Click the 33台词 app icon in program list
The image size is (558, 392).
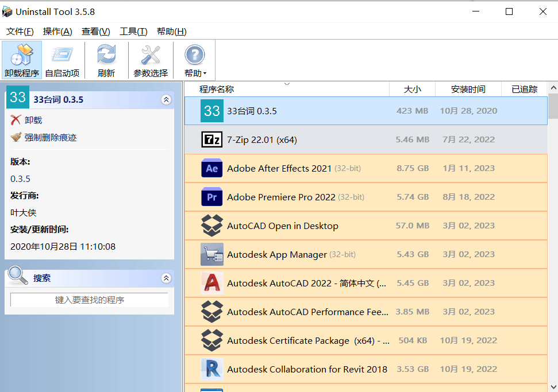pos(212,111)
